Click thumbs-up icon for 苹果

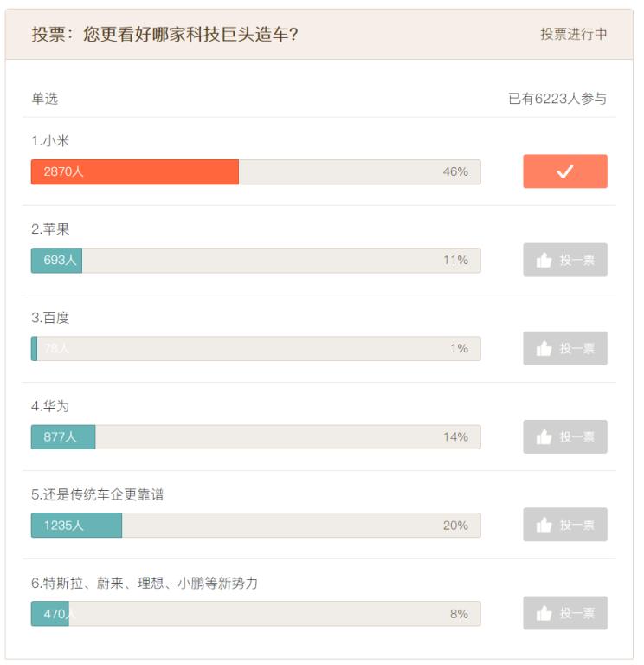click(544, 260)
